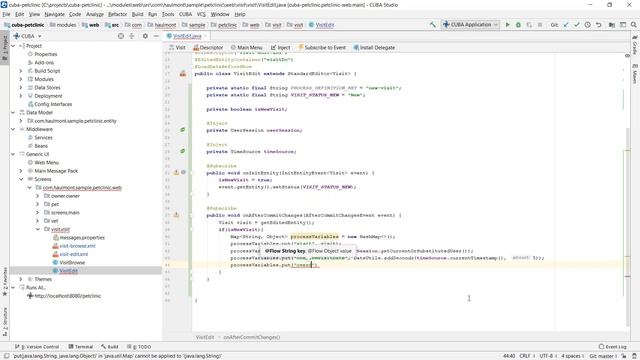640x360 pixels.
Task: Open the Structure tool window on left strip
Action: click(5, 322)
